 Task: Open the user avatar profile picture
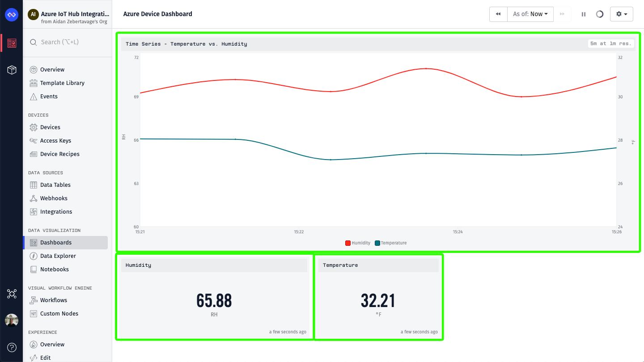click(12, 320)
